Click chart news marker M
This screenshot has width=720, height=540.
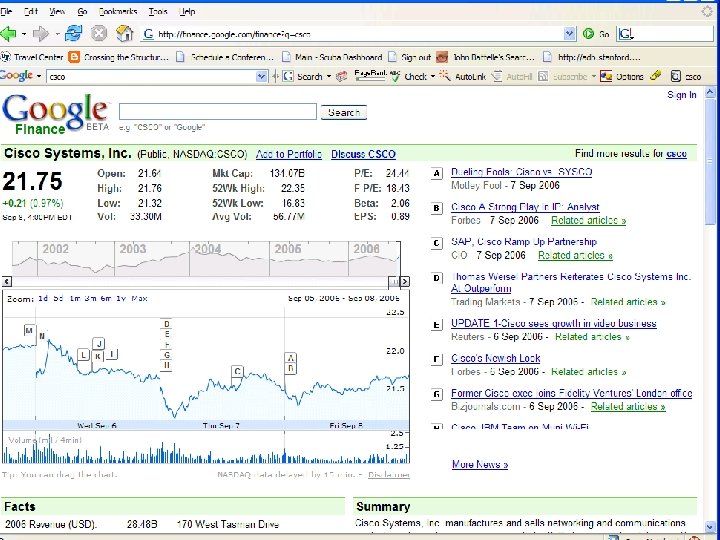point(29,330)
